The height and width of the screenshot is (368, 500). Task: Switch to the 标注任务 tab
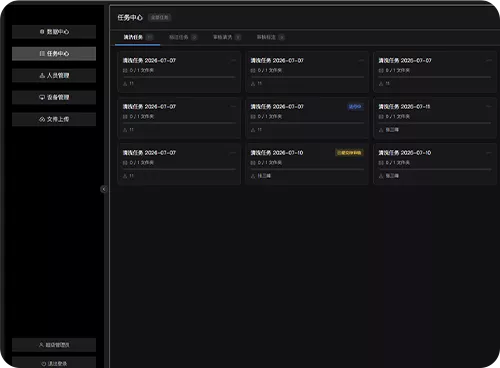point(183,37)
